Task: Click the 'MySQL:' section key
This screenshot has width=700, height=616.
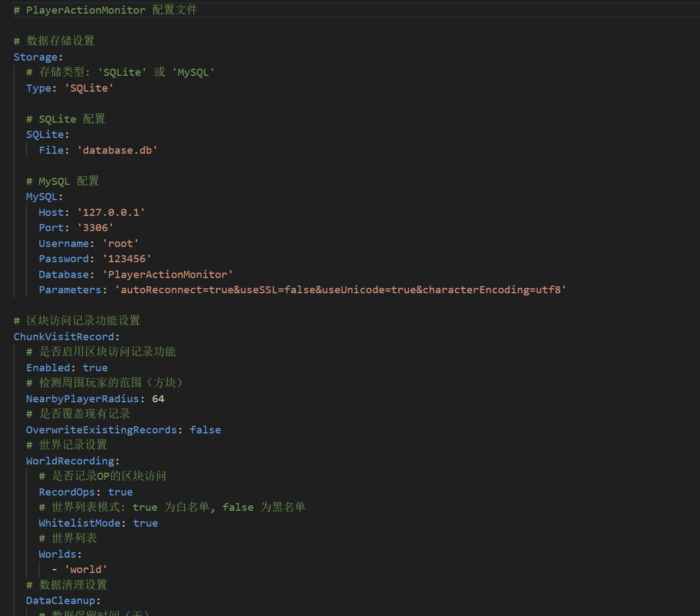Action: coord(44,196)
